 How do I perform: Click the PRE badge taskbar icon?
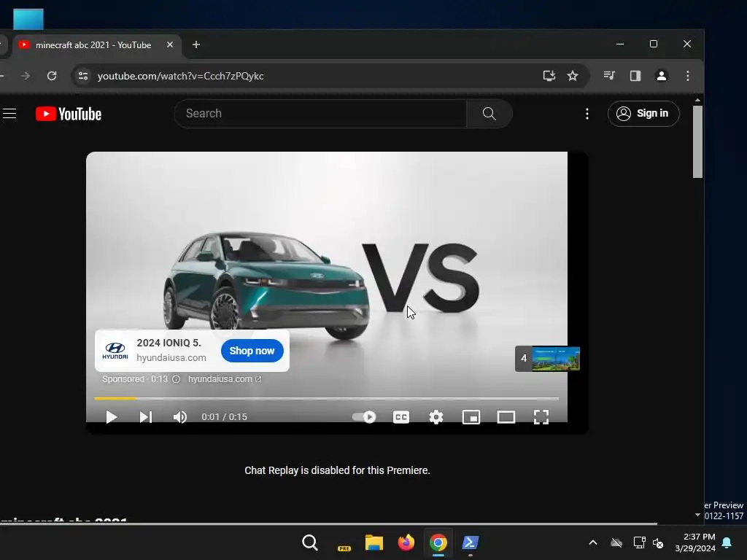[x=344, y=548]
